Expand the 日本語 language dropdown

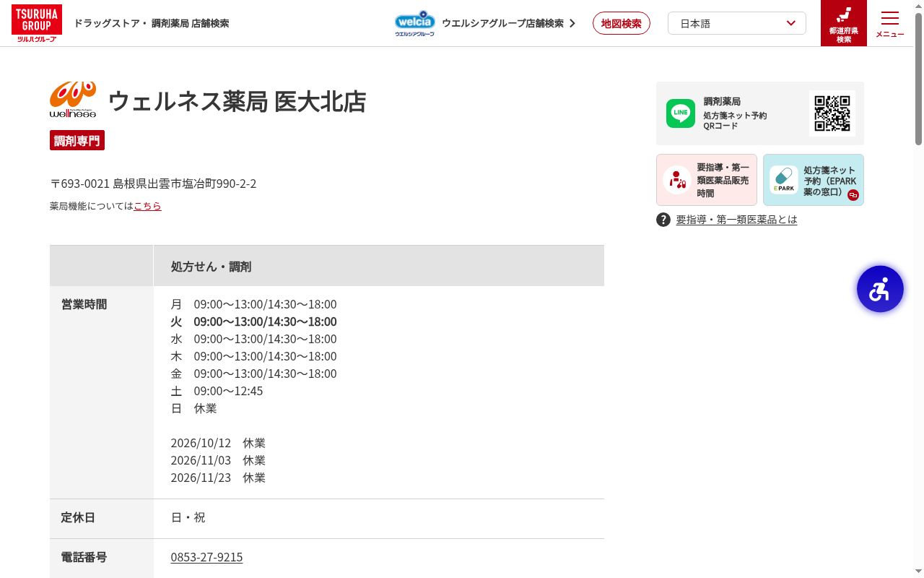coord(737,23)
